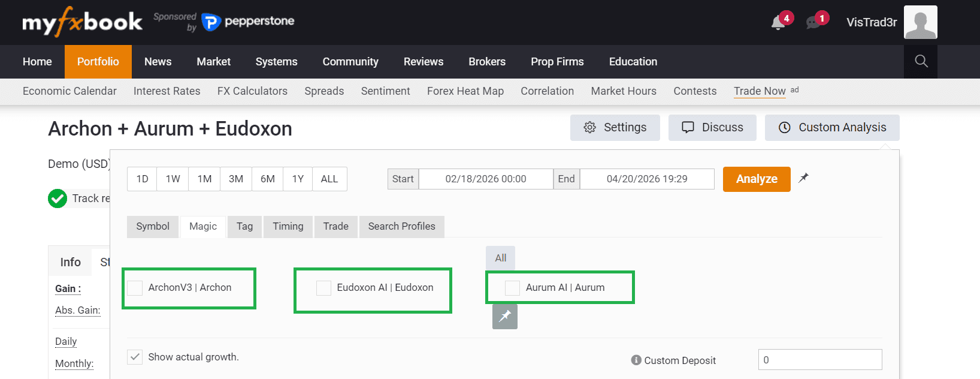Uncheck Show actual growth checkbox

click(x=135, y=357)
